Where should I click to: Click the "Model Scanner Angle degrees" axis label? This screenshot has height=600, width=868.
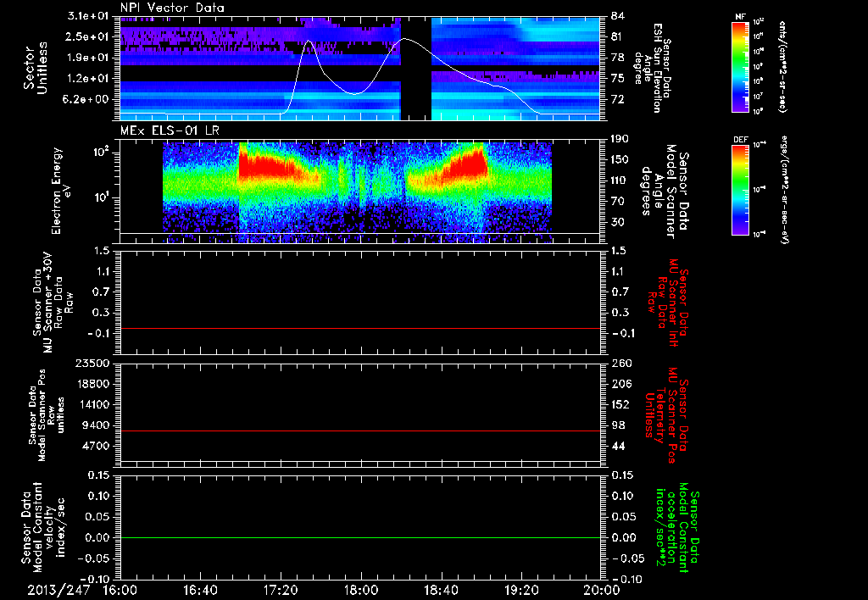click(666, 192)
